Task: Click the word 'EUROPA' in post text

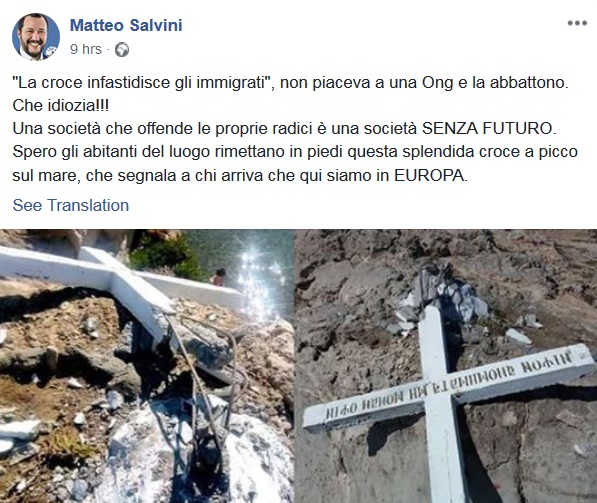Action: click(430, 176)
